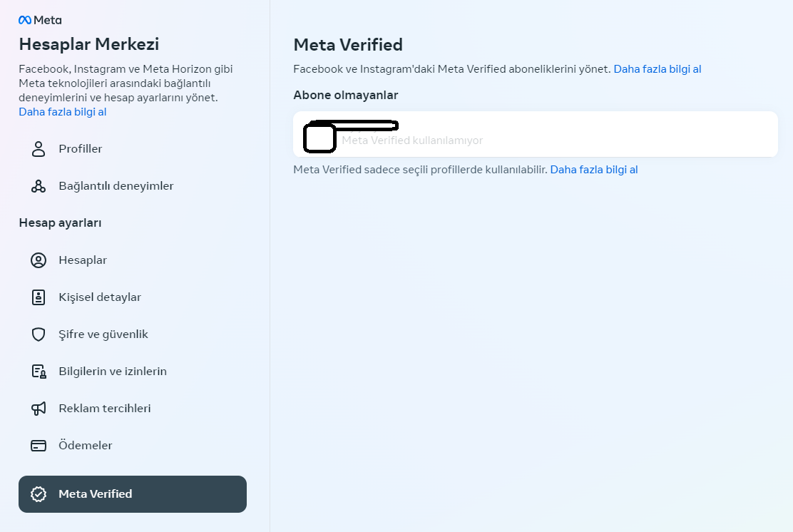The image size is (793, 532).
Task: Click the document lock icon for Bilgilerin ve izinlerin
Action: click(x=39, y=372)
